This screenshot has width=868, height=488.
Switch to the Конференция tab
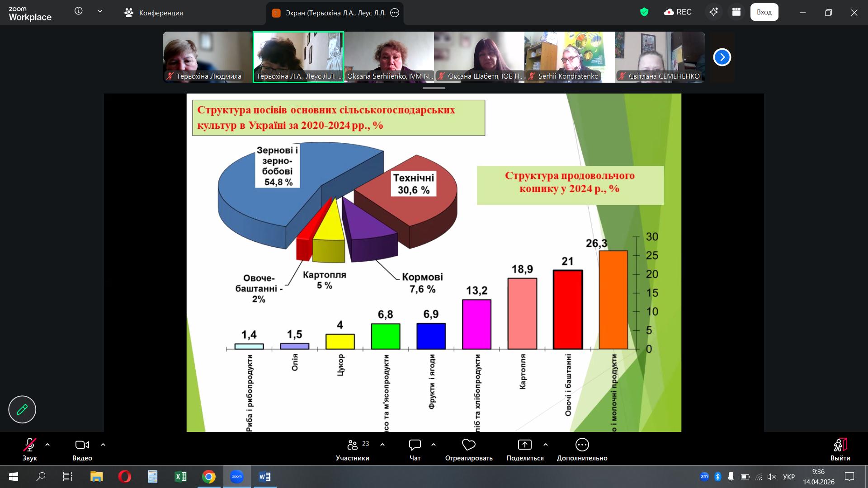[x=154, y=13]
